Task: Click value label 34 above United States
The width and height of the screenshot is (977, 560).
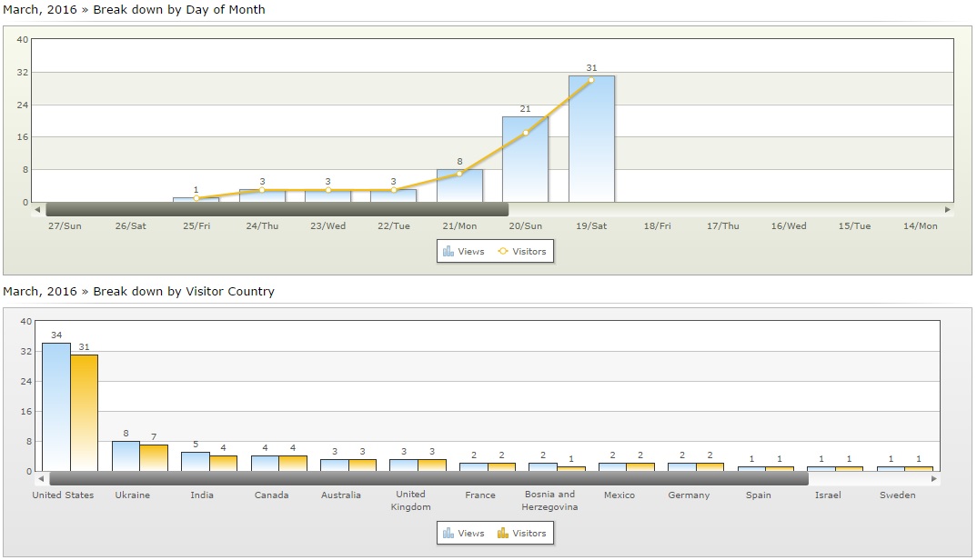Action: 56,335
